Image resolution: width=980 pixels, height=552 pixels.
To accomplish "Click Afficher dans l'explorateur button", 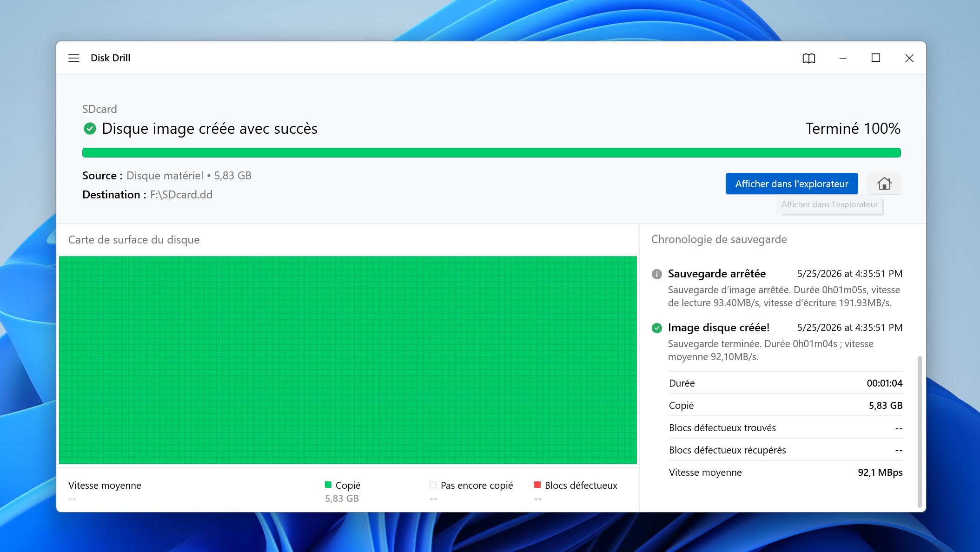I will point(791,184).
